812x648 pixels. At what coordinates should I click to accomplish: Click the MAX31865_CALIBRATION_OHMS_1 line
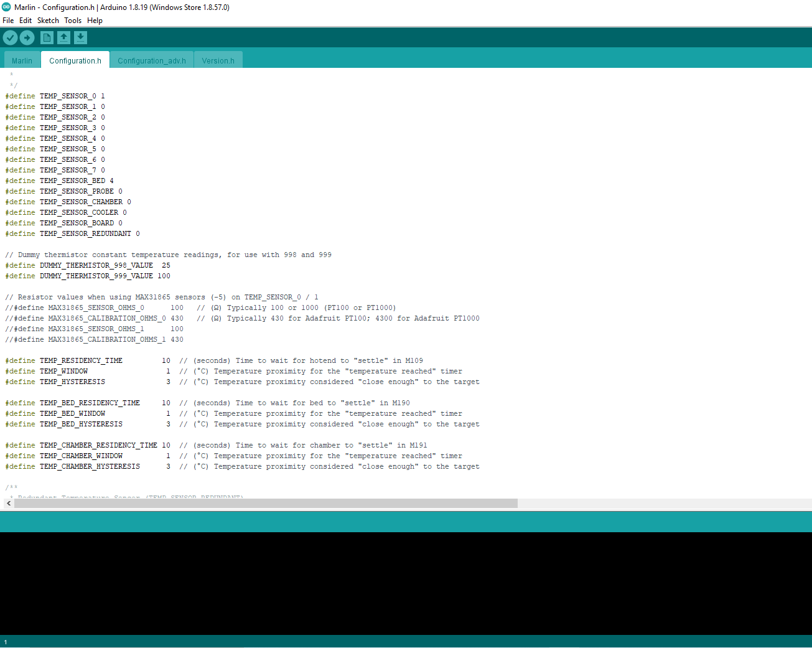[95, 339]
